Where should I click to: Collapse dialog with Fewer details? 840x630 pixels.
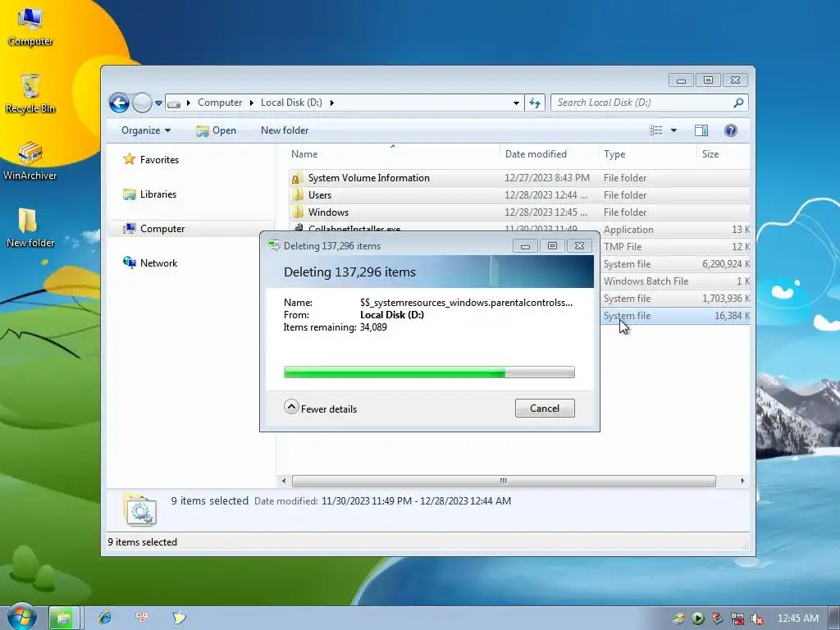[x=321, y=409]
